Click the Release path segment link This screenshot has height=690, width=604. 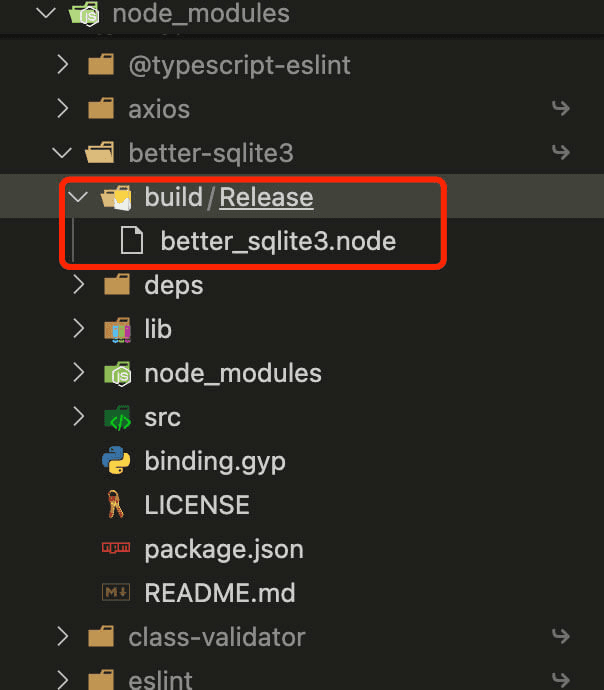(266, 197)
